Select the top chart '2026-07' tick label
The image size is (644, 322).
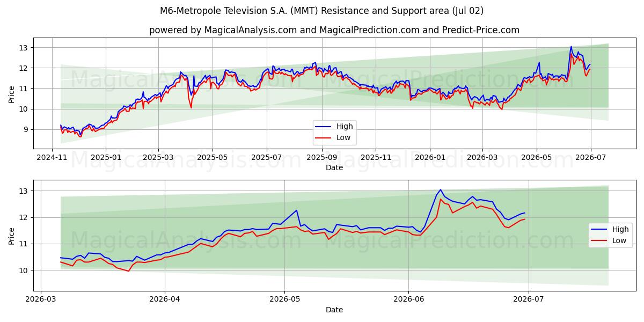[590, 157]
